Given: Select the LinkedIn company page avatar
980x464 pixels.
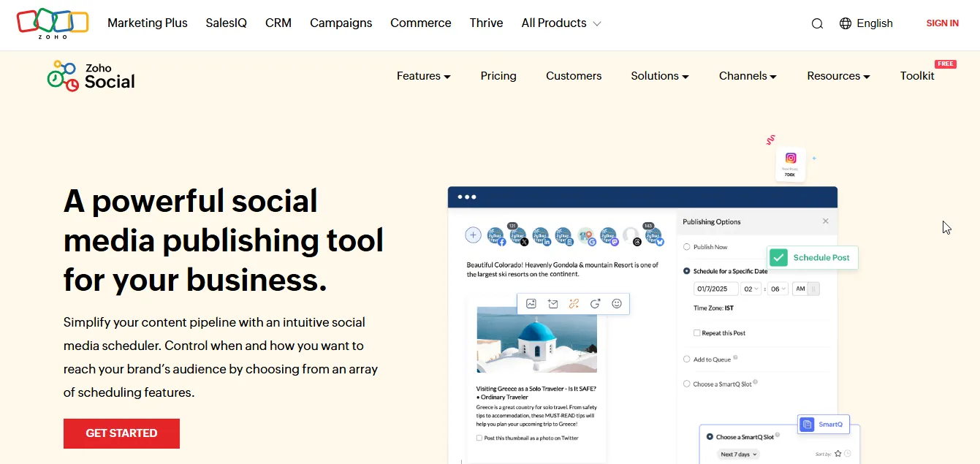Looking at the screenshot, I should tap(563, 236).
